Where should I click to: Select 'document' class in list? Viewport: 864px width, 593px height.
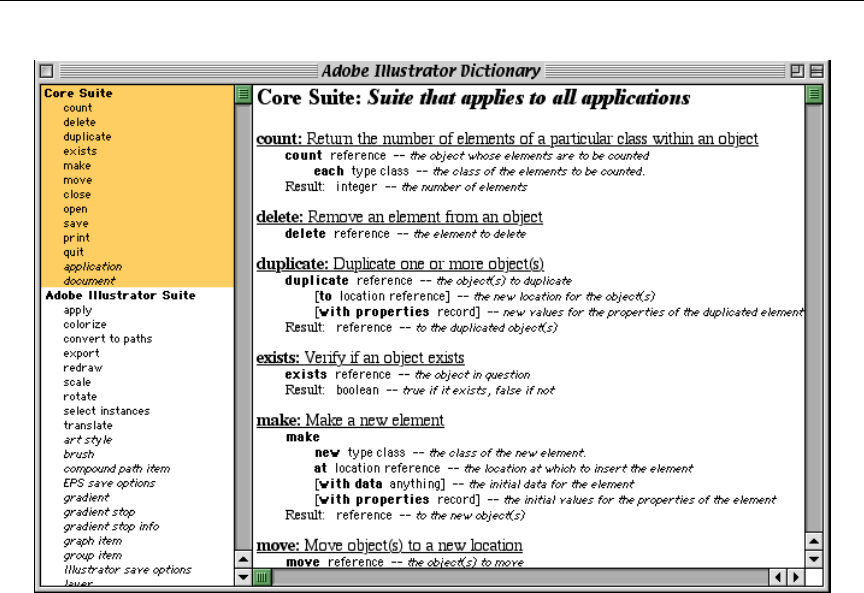tap(89, 281)
